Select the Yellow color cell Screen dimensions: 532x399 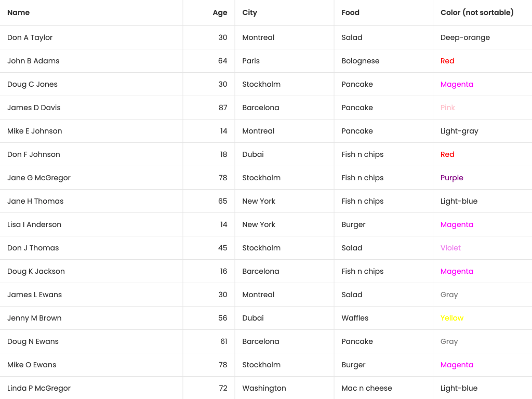coord(452,318)
